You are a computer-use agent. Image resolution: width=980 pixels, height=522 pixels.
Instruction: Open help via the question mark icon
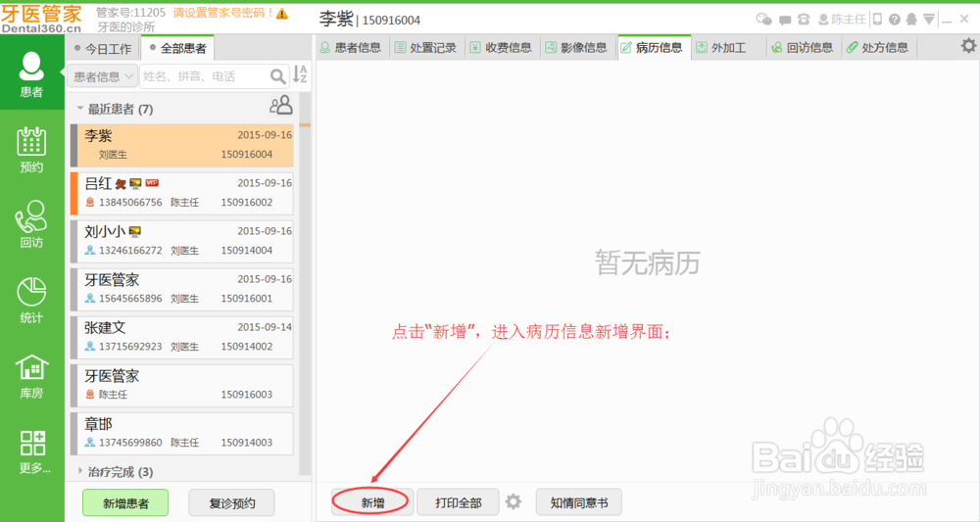tap(895, 20)
